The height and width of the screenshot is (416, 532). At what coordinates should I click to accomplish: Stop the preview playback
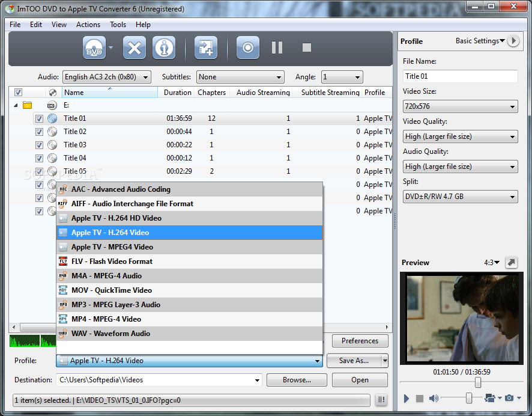420,398
